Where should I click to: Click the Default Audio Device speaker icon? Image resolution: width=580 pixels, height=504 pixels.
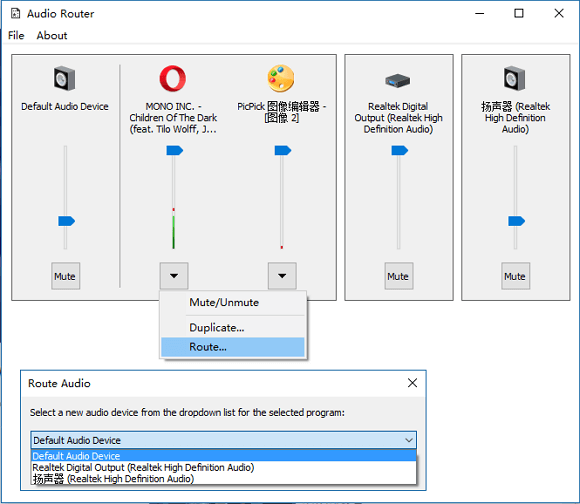tap(65, 78)
